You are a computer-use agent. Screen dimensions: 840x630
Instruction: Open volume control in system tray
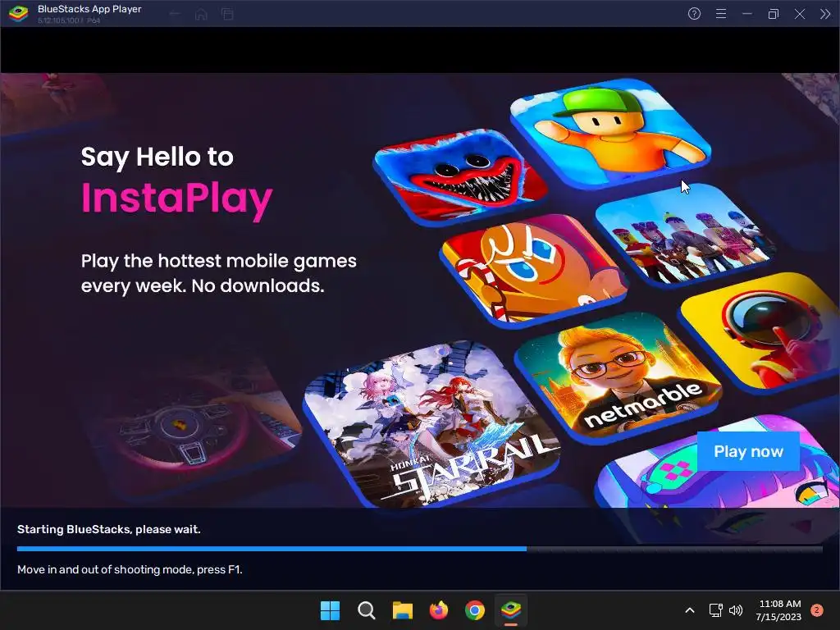736,610
